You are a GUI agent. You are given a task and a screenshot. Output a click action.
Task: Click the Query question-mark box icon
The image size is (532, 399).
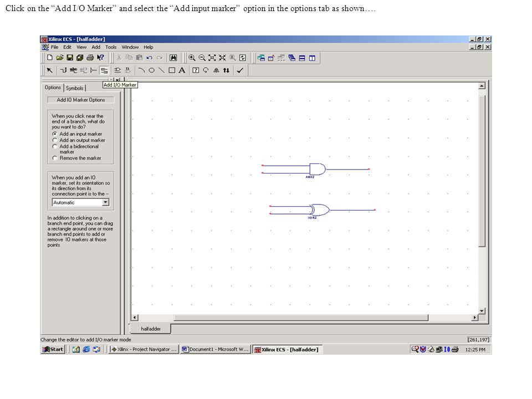click(196, 70)
